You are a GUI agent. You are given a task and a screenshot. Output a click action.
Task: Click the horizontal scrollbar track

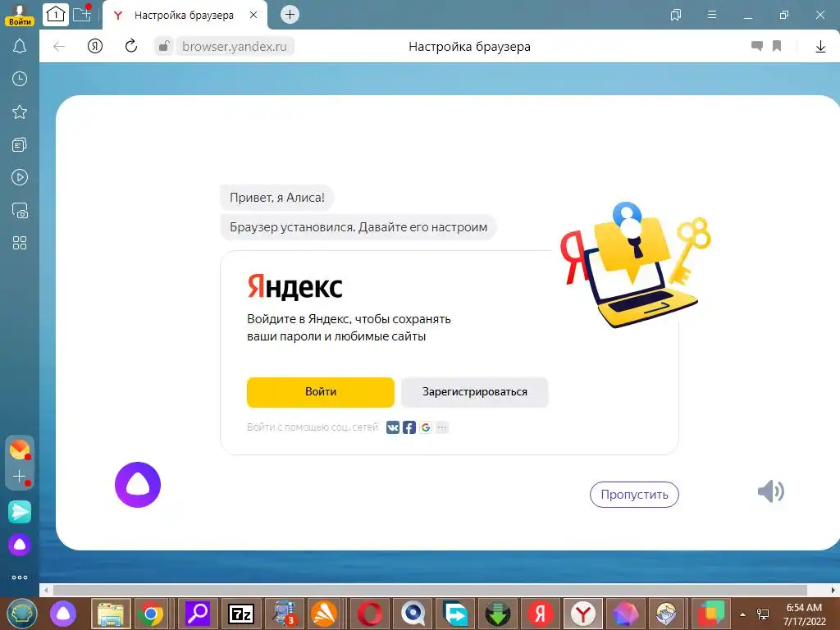pyautogui.click(x=438, y=591)
